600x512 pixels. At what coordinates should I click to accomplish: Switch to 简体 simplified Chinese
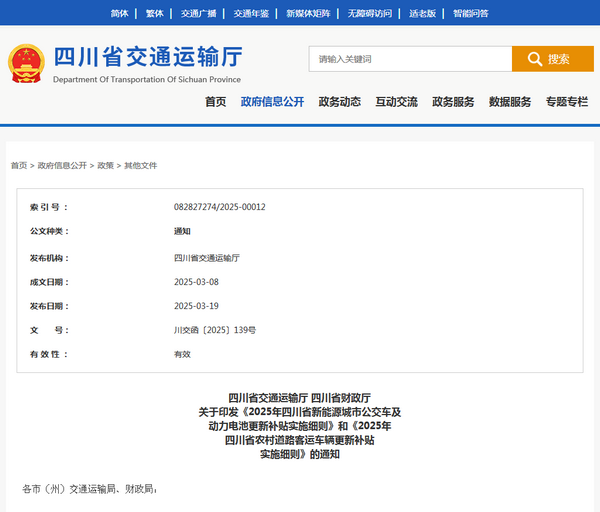[x=119, y=13]
